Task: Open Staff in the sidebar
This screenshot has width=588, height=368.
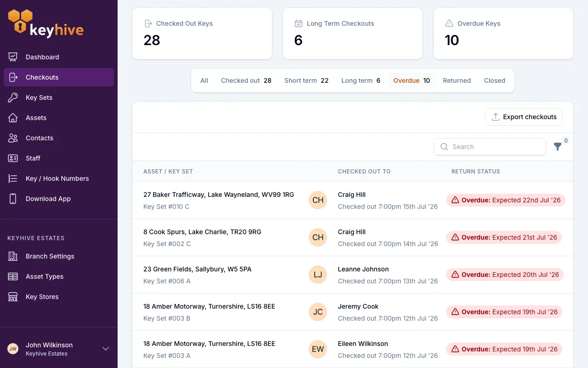Action: [59, 158]
